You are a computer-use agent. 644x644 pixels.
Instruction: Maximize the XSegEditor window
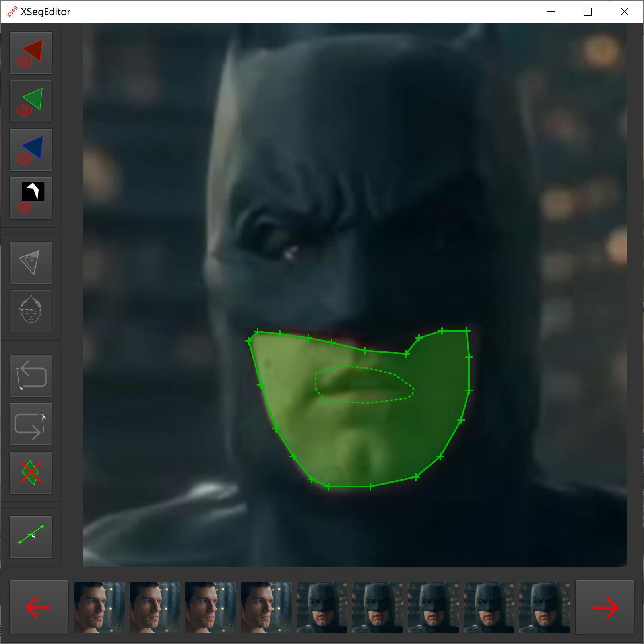click(x=588, y=12)
